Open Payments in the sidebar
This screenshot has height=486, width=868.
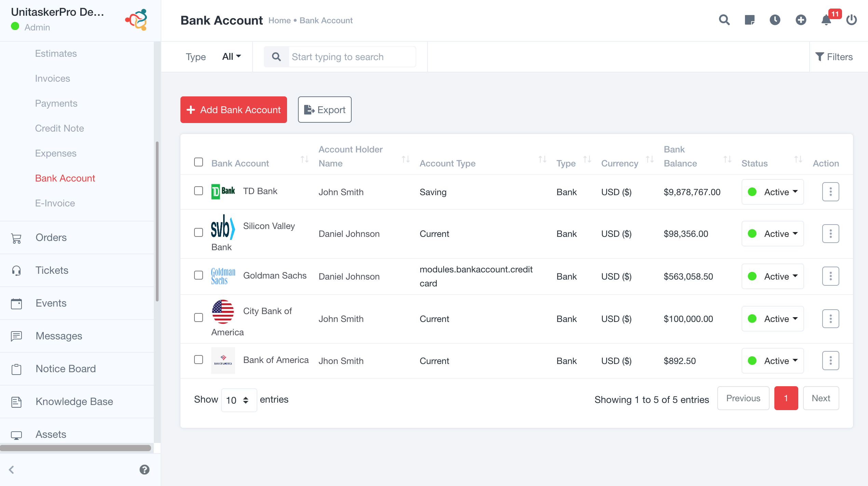(56, 103)
